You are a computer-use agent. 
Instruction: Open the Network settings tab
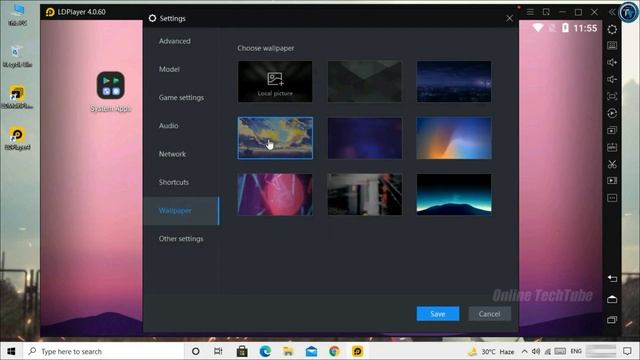click(172, 154)
